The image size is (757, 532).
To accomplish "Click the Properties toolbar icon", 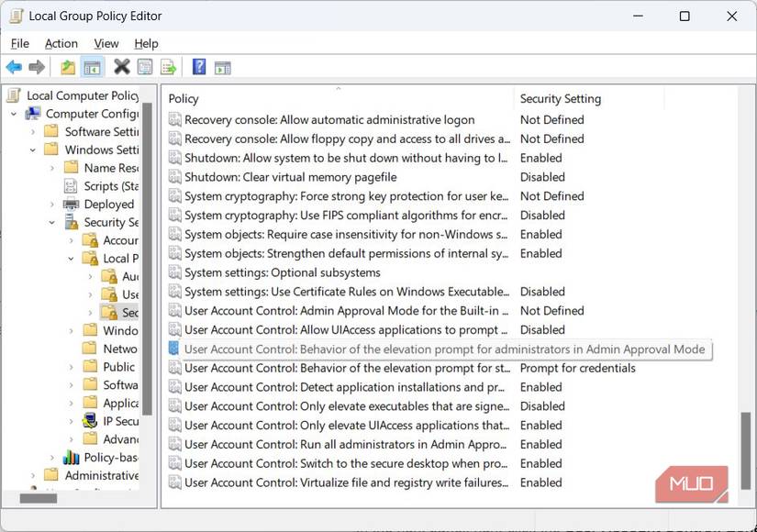I will (x=145, y=66).
